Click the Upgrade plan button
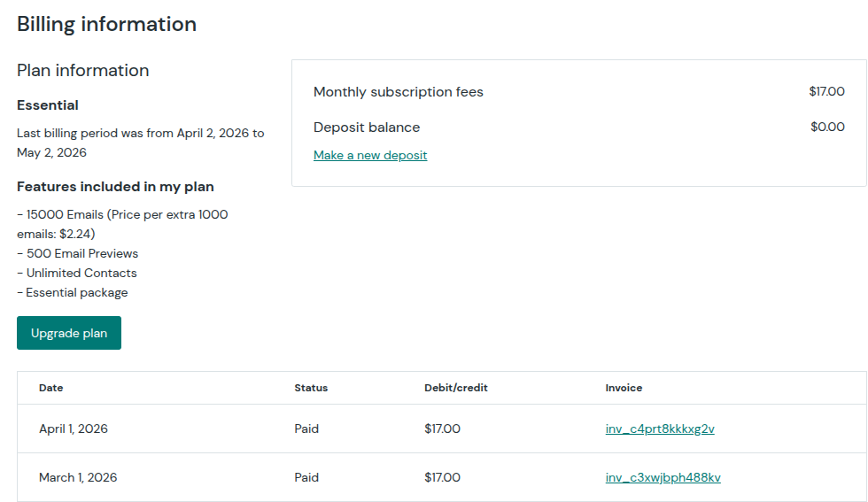 [69, 333]
